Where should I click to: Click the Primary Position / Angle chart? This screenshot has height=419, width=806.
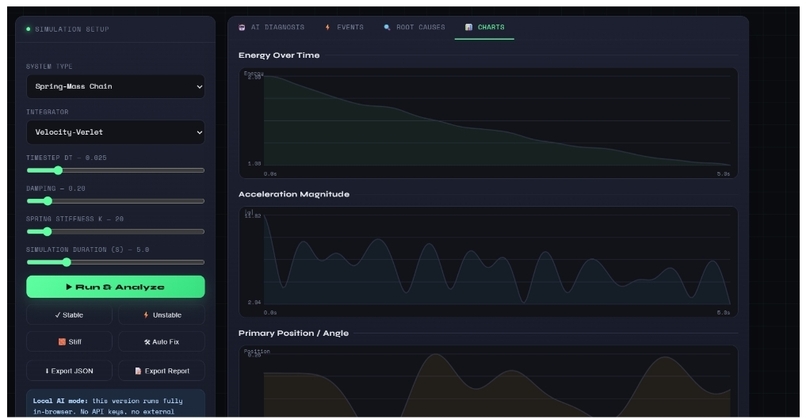point(488,381)
